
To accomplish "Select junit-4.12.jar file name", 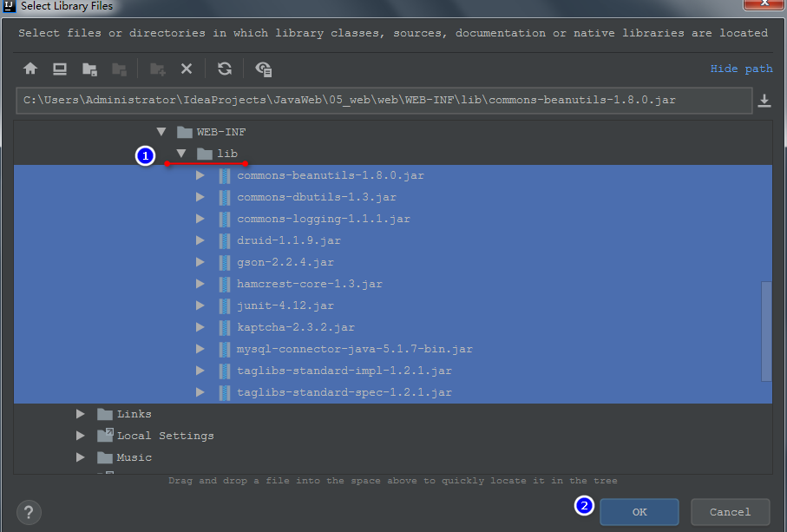I will pyautogui.click(x=285, y=305).
